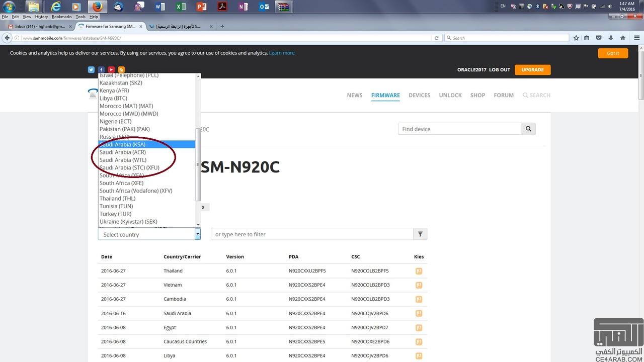Choose Thailand (THL) from country list
644x362 pixels.
147,198
